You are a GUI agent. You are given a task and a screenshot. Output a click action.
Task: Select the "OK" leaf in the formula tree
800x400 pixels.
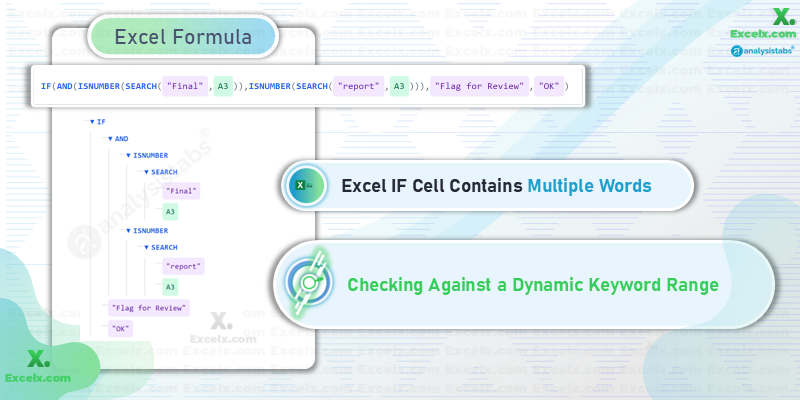coord(120,329)
